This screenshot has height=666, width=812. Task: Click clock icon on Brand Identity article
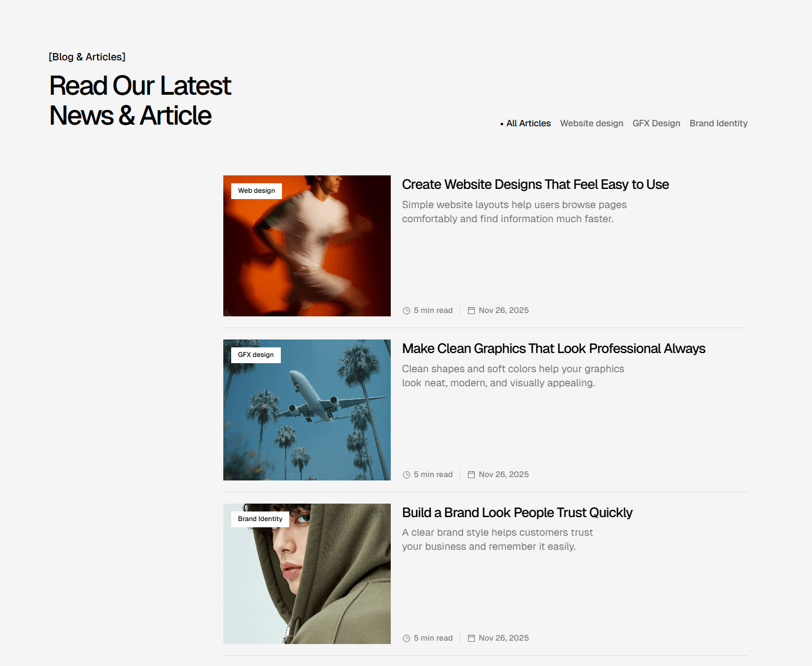(x=406, y=638)
